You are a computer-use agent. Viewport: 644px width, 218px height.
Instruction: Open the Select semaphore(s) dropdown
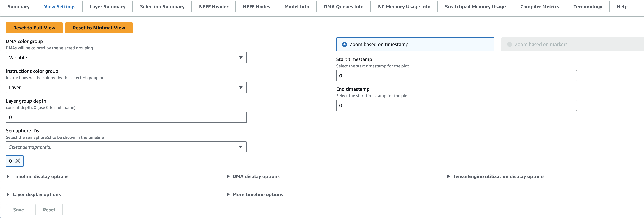[126, 147]
